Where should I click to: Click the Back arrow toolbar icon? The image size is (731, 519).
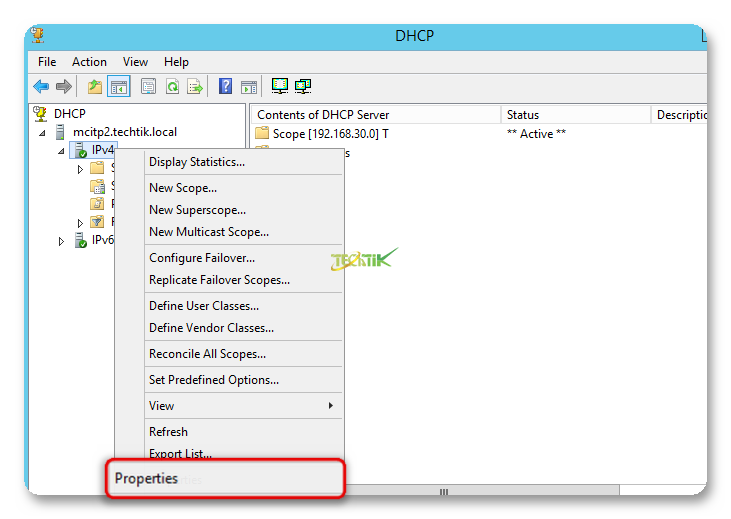(41, 87)
